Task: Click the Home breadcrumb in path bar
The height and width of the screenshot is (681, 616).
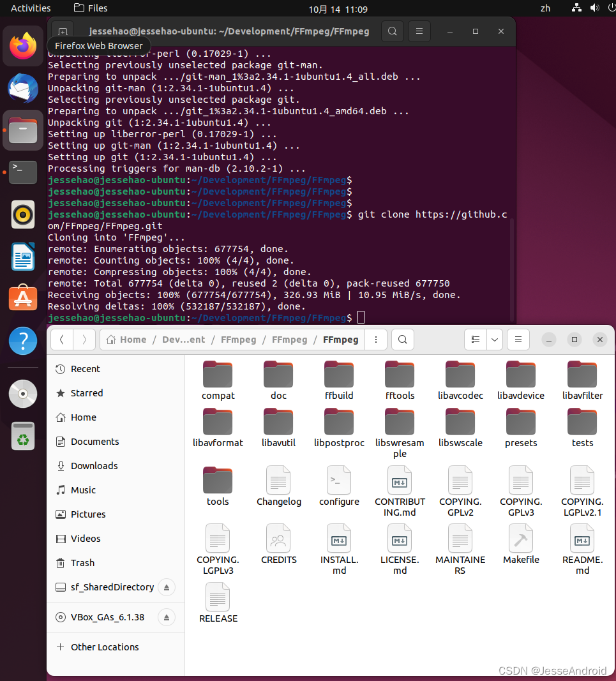Action: pos(126,340)
